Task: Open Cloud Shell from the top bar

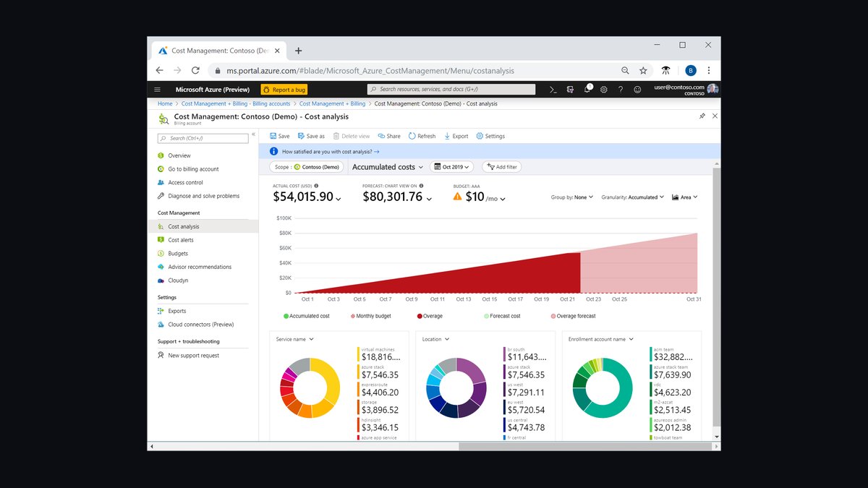Action: (553, 90)
